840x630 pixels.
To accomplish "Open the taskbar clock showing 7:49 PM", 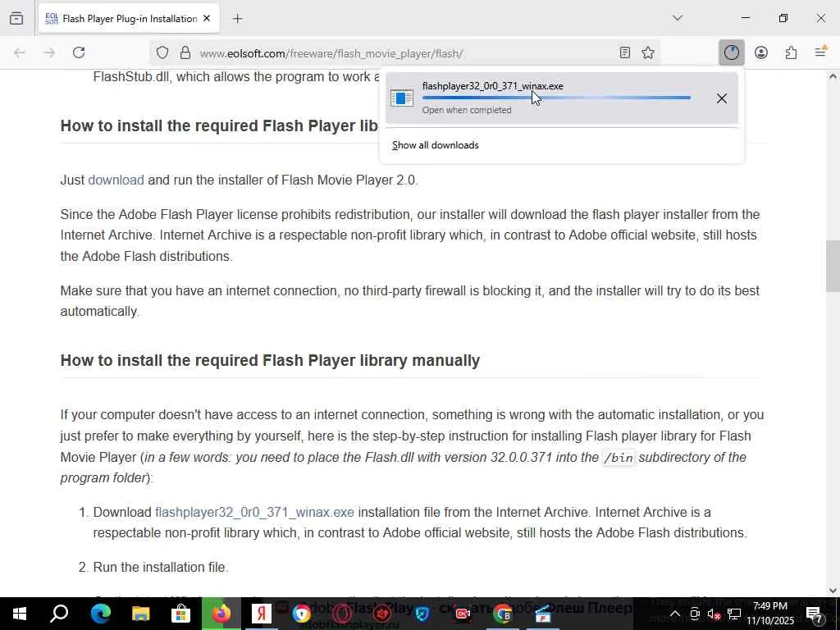I will (x=770, y=614).
